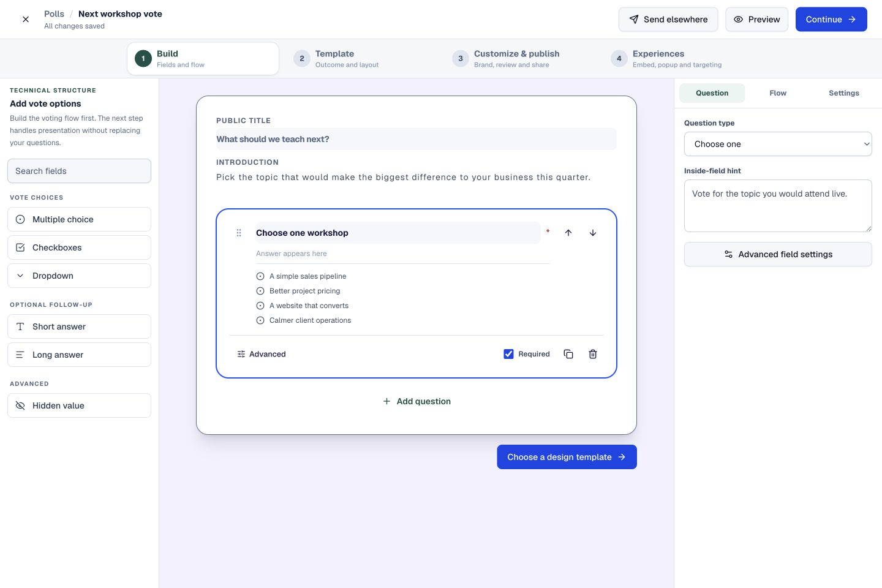
Task: Select the Question tab
Action: (712, 93)
